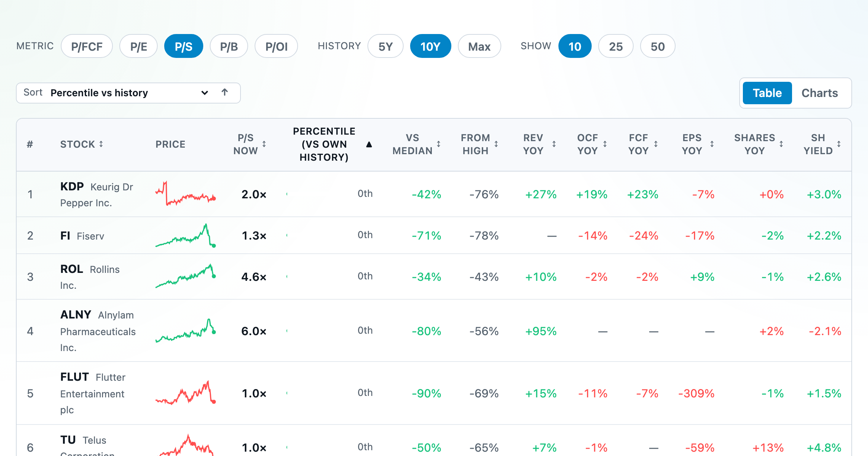The height and width of the screenshot is (456, 868).
Task: Click the Fiserv percentile bar
Action: 318,235
